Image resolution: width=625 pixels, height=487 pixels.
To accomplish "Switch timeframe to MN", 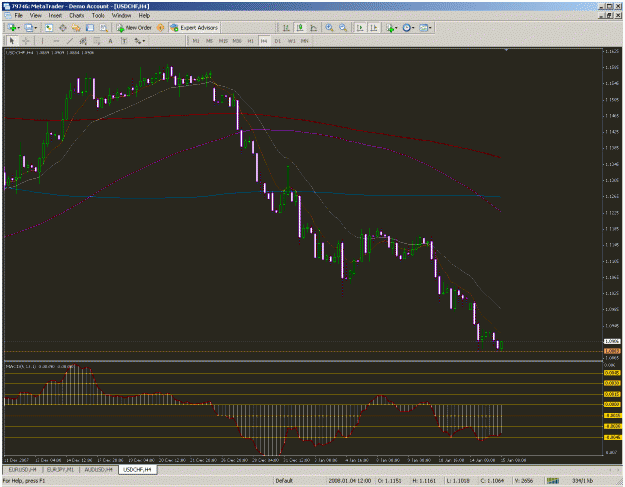I will click(x=305, y=41).
